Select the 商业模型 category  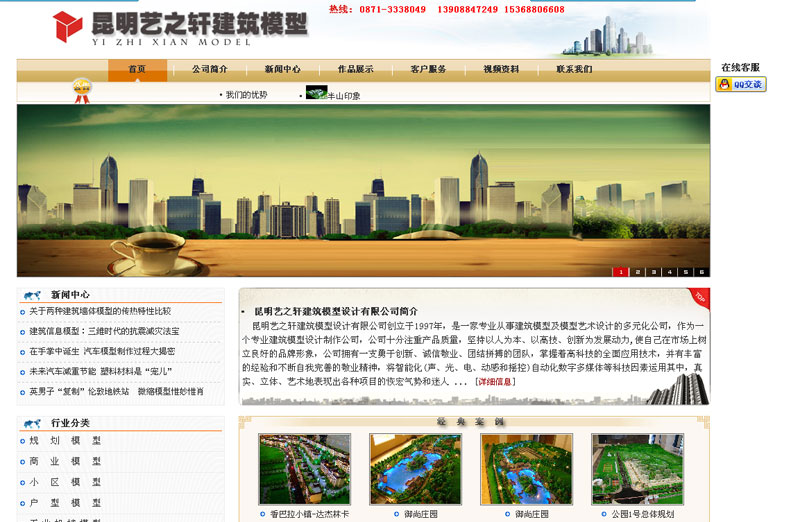[x=65, y=461]
